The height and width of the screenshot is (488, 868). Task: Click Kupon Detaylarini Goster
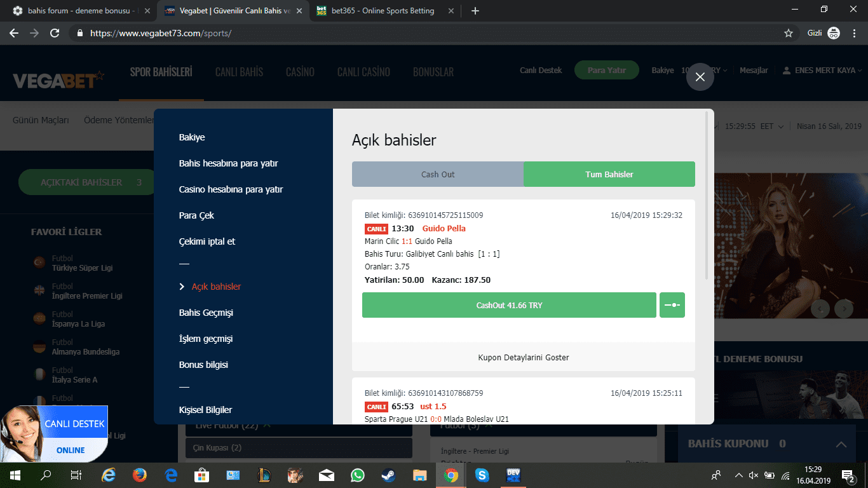(x=524, y=357)
